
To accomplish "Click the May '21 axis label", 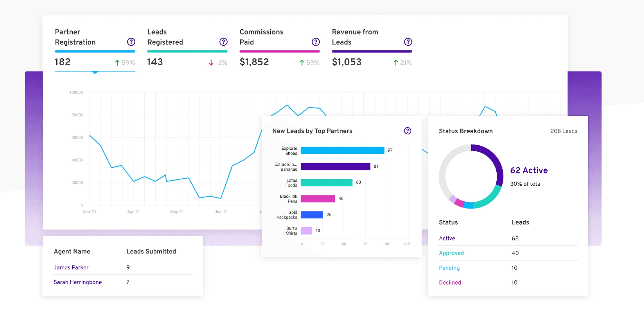I will coord(177,212).
